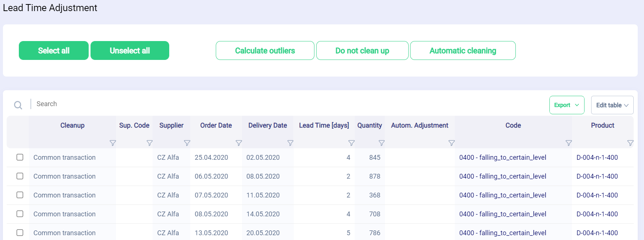Open filter for Sup. Code column
Viewport: 644px width, 240px height.
click(x=149, y=143)
